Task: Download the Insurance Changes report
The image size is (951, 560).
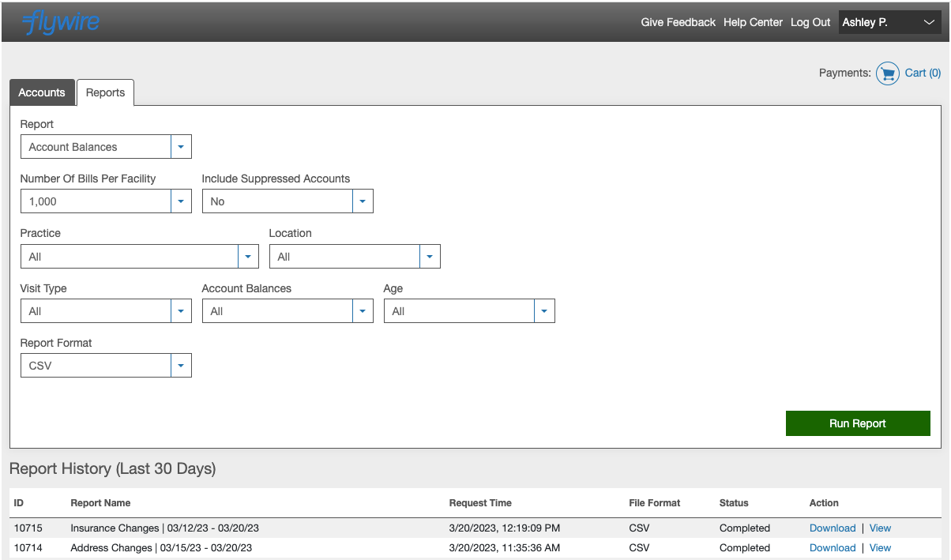Action: (x=833, y=528)
